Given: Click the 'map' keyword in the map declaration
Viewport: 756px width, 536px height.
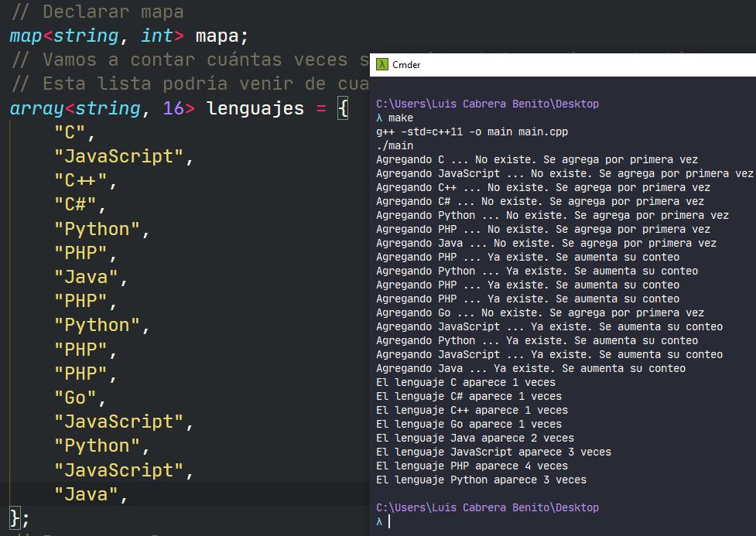Looking at the screenshot, I should tap(26, 36).
